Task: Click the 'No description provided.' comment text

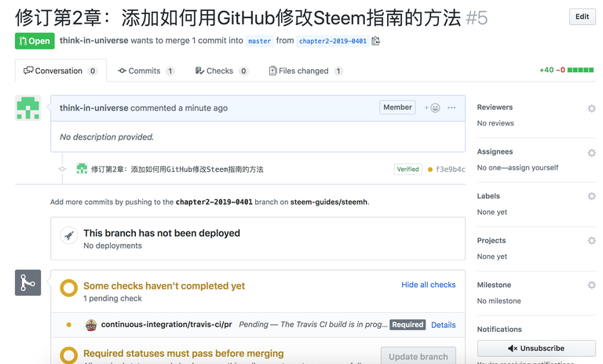Action: [107, 136]
